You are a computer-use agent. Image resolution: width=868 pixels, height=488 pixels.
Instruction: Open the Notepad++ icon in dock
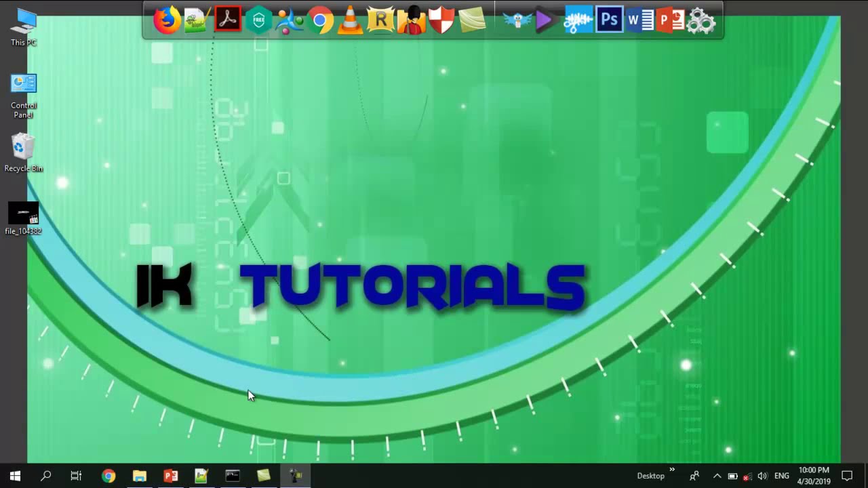tap(197, 20)
